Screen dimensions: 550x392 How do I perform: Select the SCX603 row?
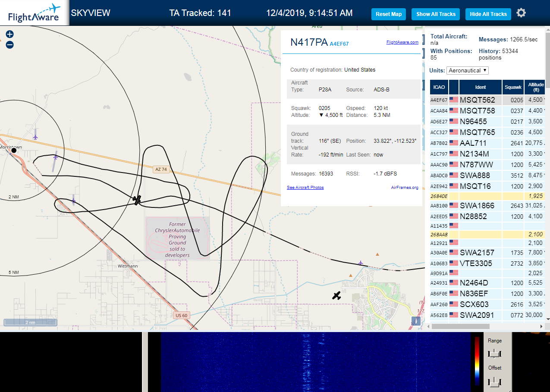[x=487, y=304]
